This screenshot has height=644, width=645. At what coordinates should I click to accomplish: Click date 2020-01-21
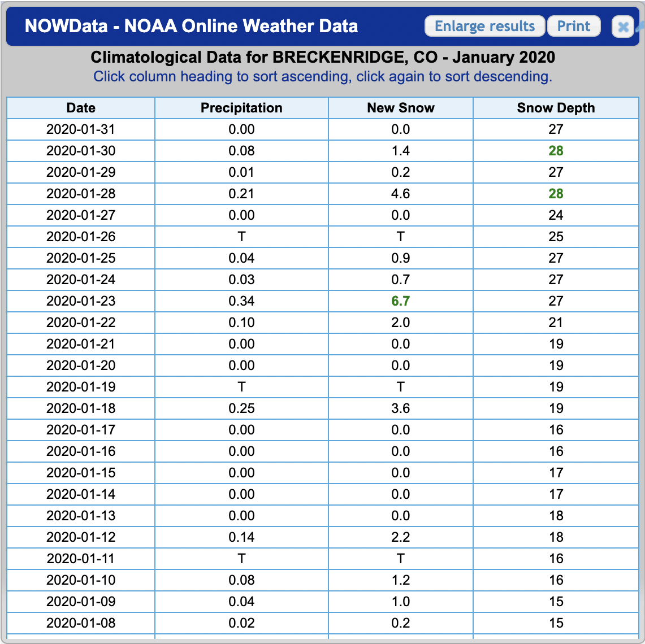point(81,344)
